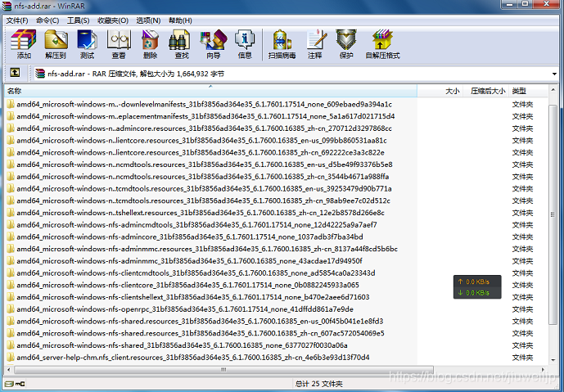Select the nfs-shared.resources zh-cn folder
The width and height of the screenshot is (564, 392).
[201, 333]
